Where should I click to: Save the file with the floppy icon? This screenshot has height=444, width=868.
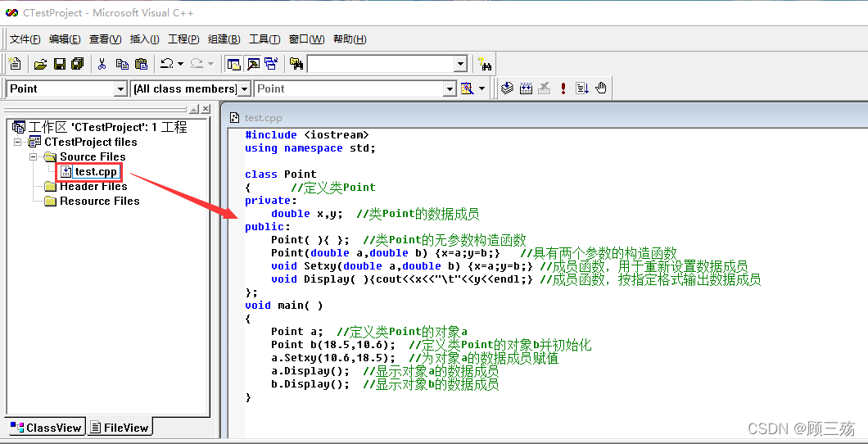tap(59, 64)
